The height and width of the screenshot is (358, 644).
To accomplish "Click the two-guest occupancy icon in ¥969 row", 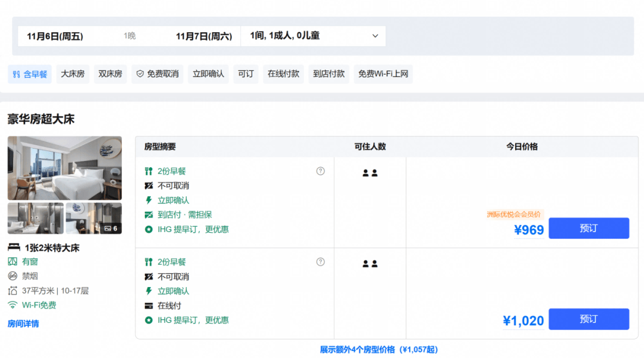I will click(370, 173).
